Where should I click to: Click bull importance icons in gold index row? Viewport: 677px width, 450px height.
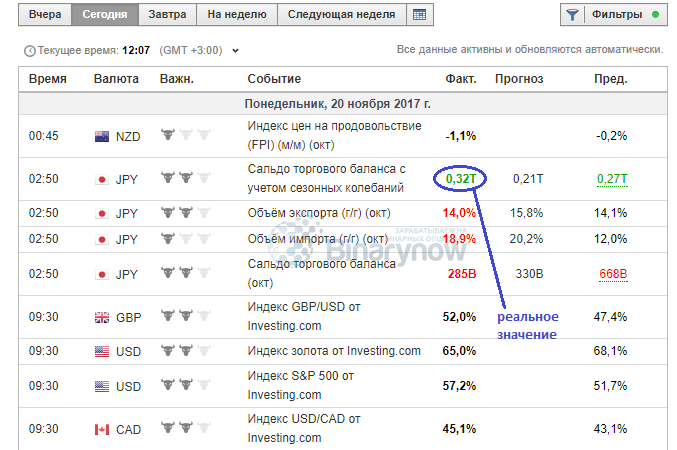pos(186,350)
